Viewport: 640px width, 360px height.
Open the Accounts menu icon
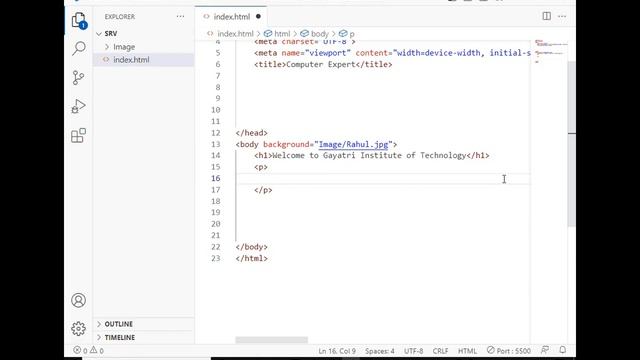point(78,300)
